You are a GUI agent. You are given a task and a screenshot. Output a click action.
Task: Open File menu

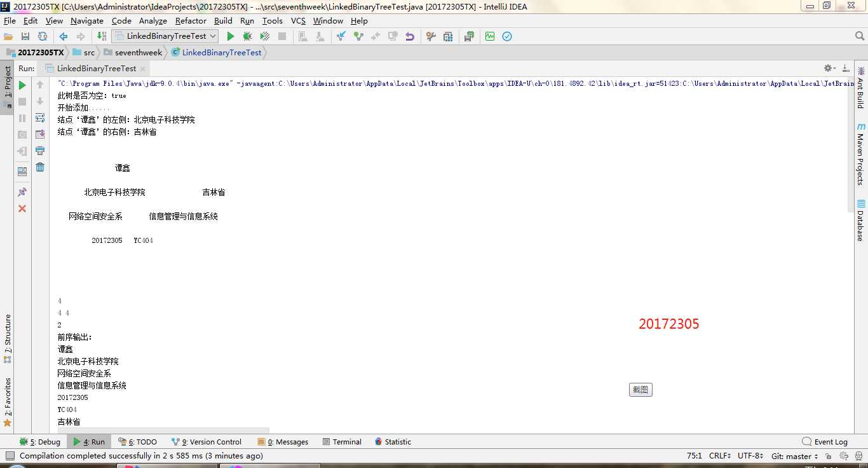pyautogui.click(x=10, y=21)
